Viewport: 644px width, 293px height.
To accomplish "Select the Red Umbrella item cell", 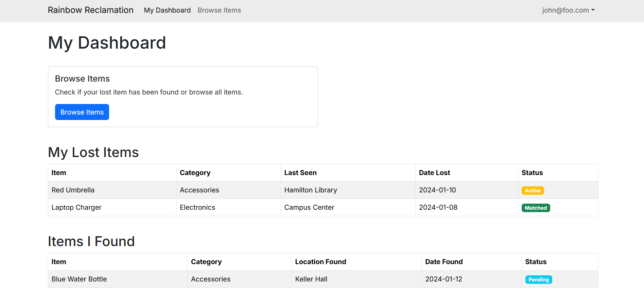I will 73,190.
